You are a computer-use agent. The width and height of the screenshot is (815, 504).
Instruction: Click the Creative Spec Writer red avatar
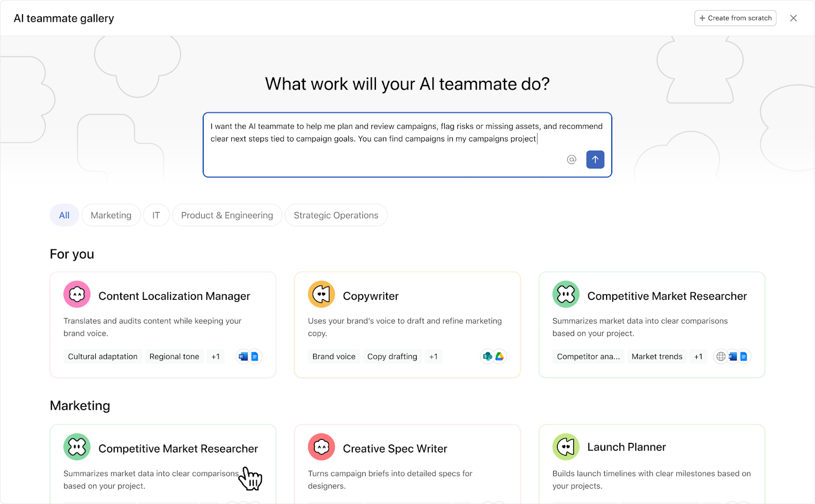(321, 447)
